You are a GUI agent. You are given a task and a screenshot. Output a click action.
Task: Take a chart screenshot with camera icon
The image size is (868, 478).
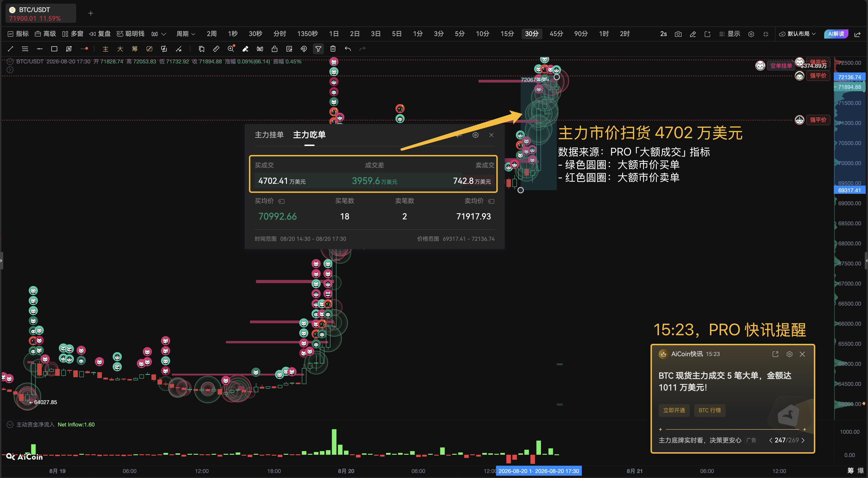click(x=678, y=34)
